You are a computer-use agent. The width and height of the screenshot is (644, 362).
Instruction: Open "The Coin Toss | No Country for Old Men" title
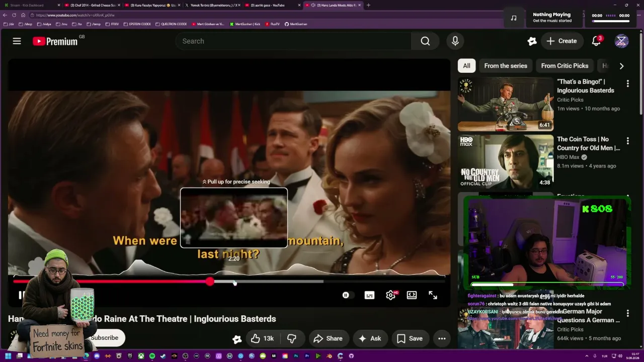(x=588, y=143)
